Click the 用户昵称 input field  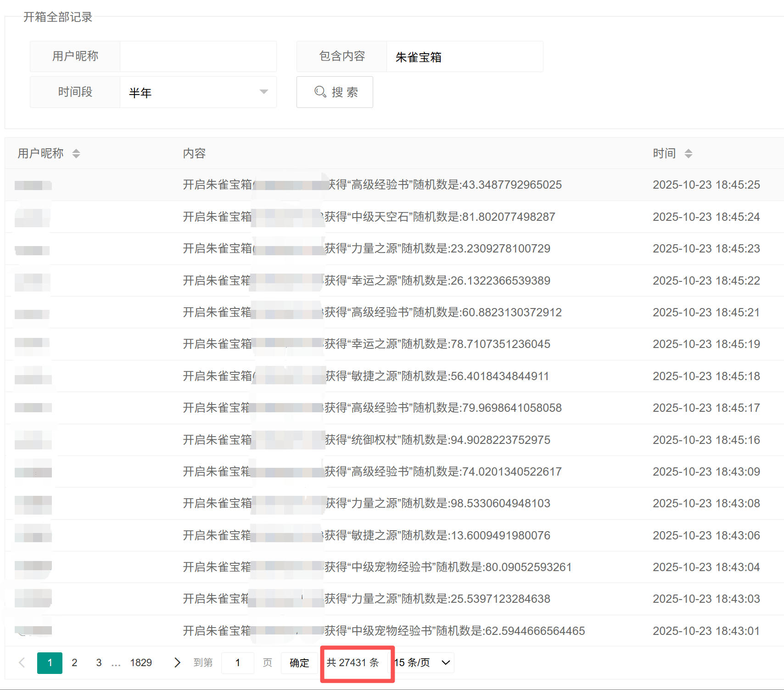pos(198,56)
